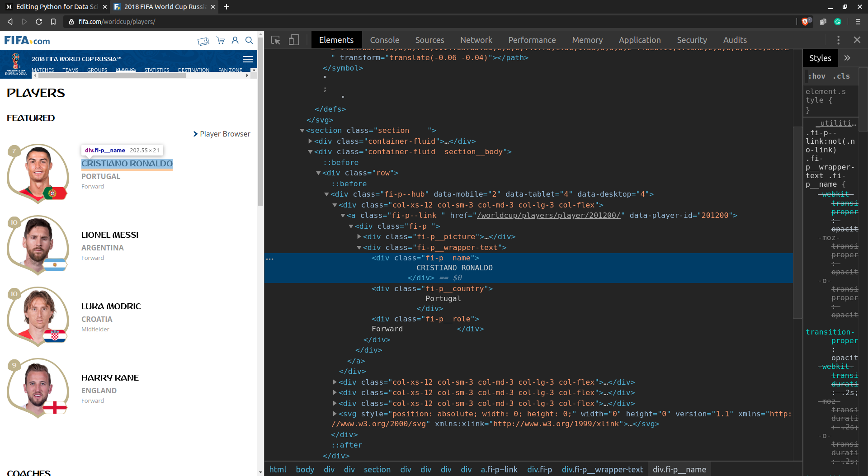868x476 pixels.
Task: Open Brave shields icon
Action: tap(806, 22)
